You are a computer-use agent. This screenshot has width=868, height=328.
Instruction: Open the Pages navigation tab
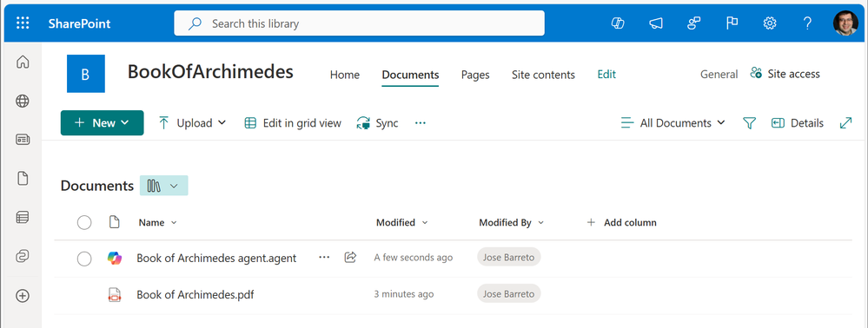(x=475, y=75)
